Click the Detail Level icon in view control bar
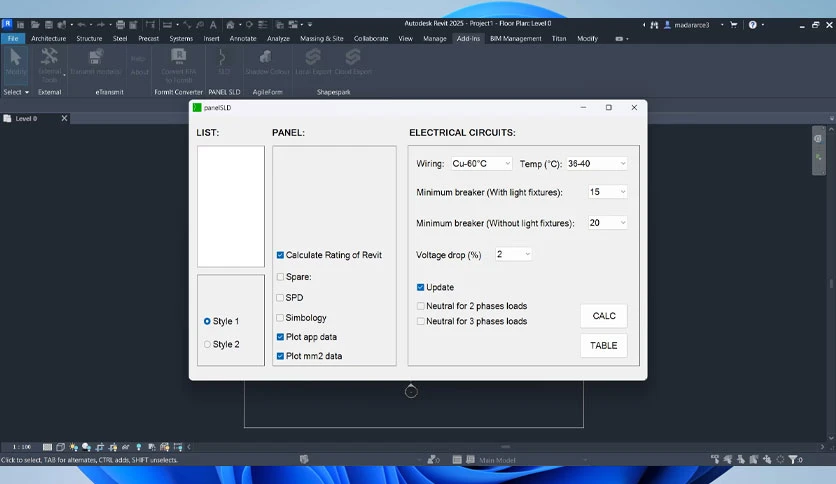The width and height of the screenshot is (836, 484). tap(47, 447)
